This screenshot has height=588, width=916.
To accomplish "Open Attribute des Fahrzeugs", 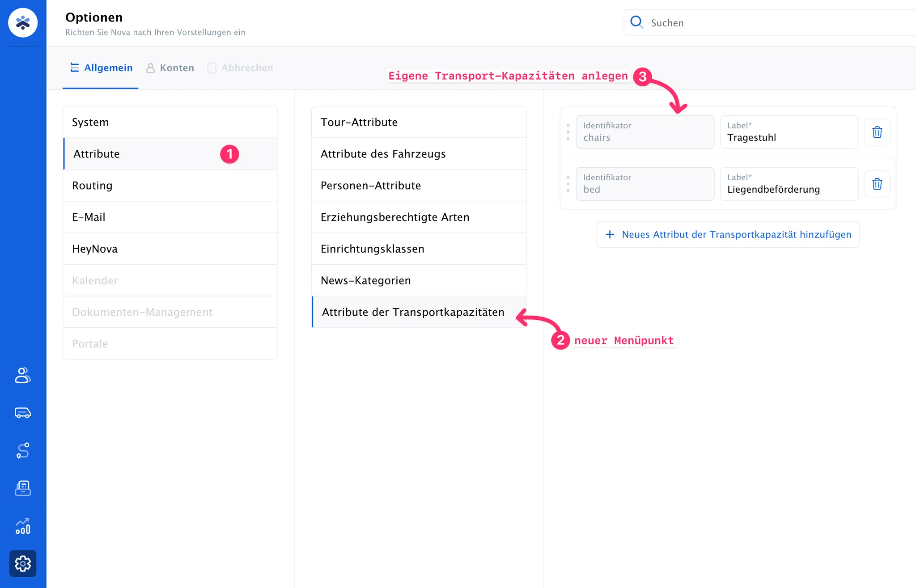I will 419,154.
